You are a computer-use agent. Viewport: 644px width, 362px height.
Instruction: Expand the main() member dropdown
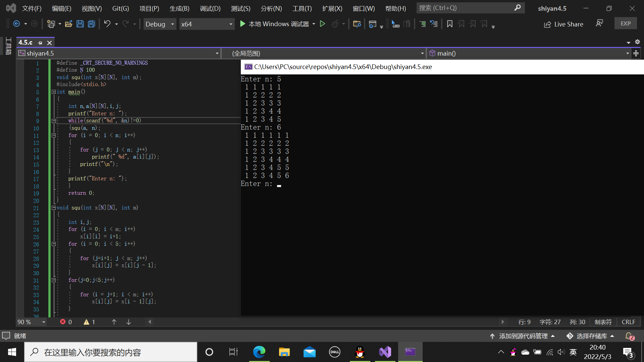(627, 53)
